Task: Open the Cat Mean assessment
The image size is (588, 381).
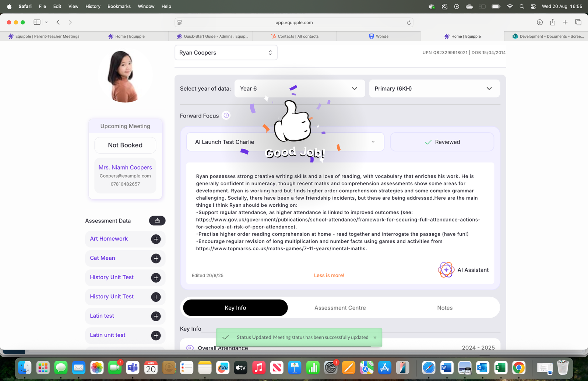Action: [102, 258]
